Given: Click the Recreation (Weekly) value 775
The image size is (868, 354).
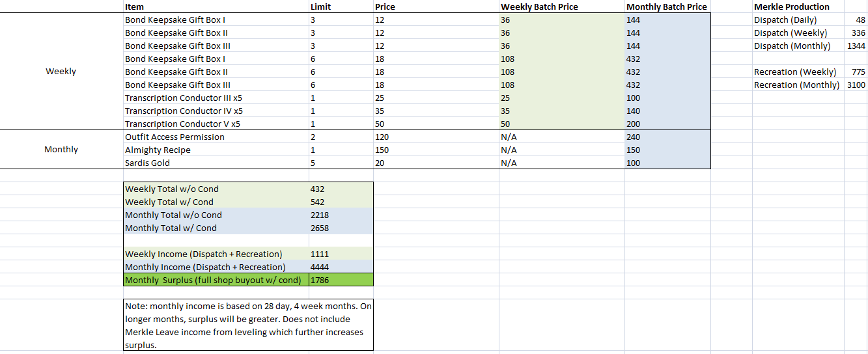Looking at the screenshot, I should (x=856, y=72).
